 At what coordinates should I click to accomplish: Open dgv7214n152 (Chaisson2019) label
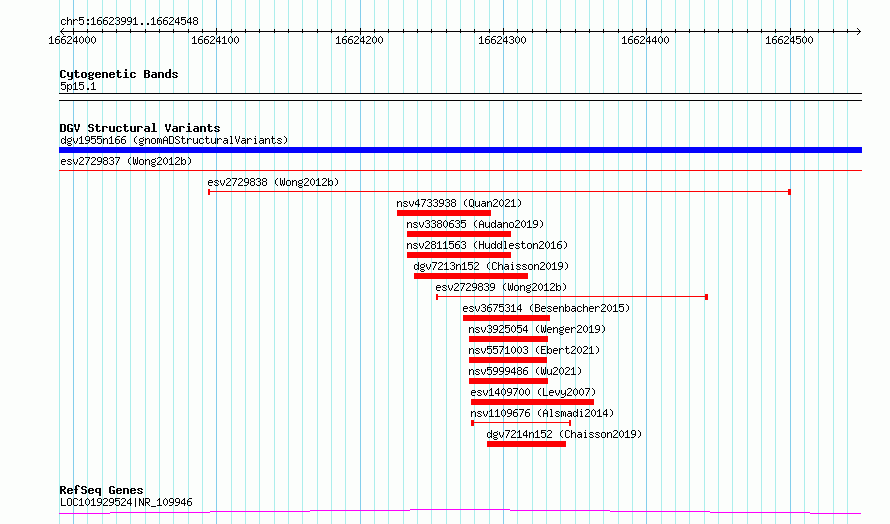pyautogui.click(x=564, y=434)
